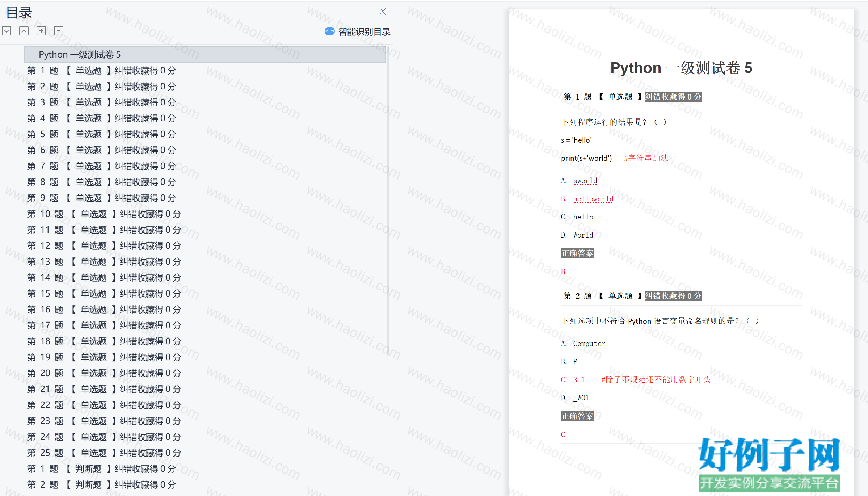The image size is (868, 496).
Task: Click the first 正确答案 label
Action: pyautogui.click(x=578, y=253)
